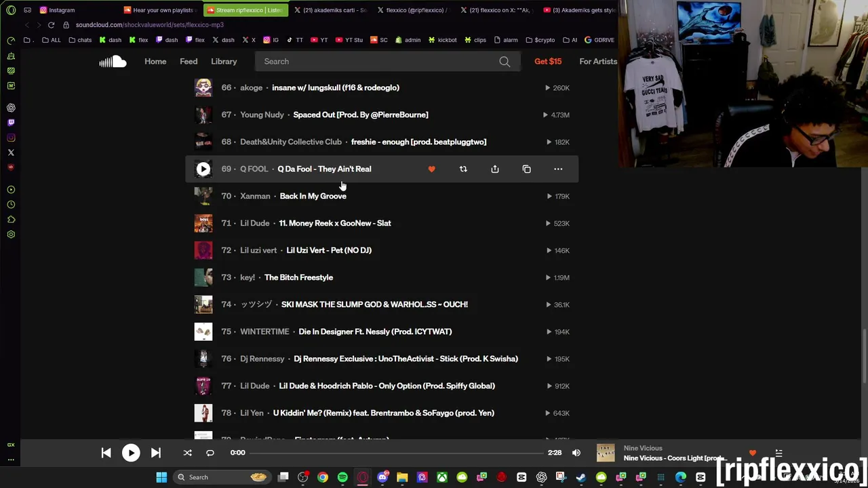Screen dimensions: 868x488
Task: Reload the page with the refresh icon
Action: tap(51, 25)
